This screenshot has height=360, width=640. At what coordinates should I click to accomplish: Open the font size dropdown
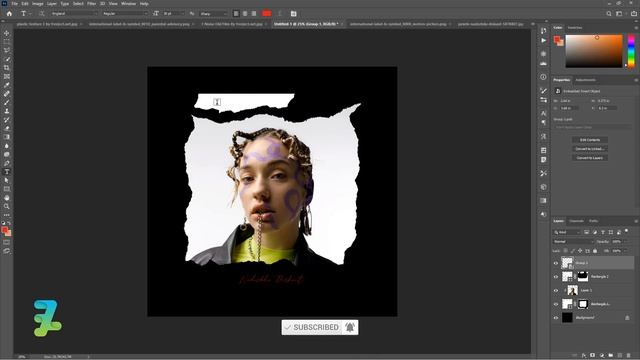[x=173, y=13]
